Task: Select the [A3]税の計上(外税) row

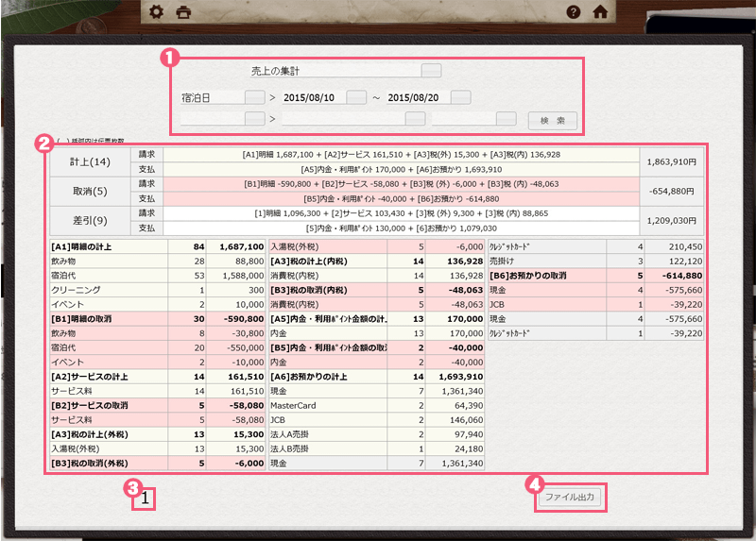Action: 157,434
